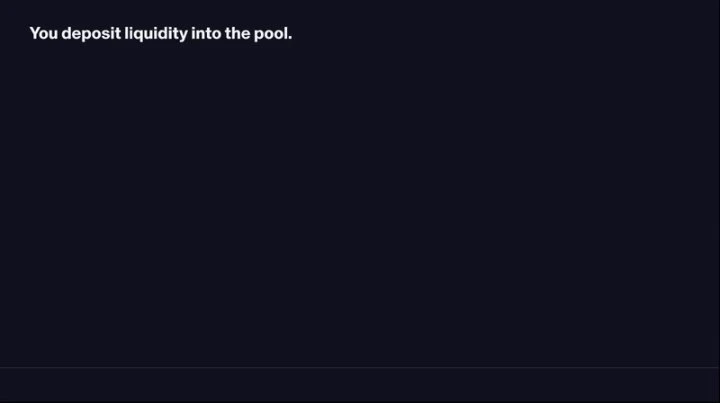Screen dimensions: 720x403
Task: Click the bottom bar strip below the divider
Action: [360, 385]
